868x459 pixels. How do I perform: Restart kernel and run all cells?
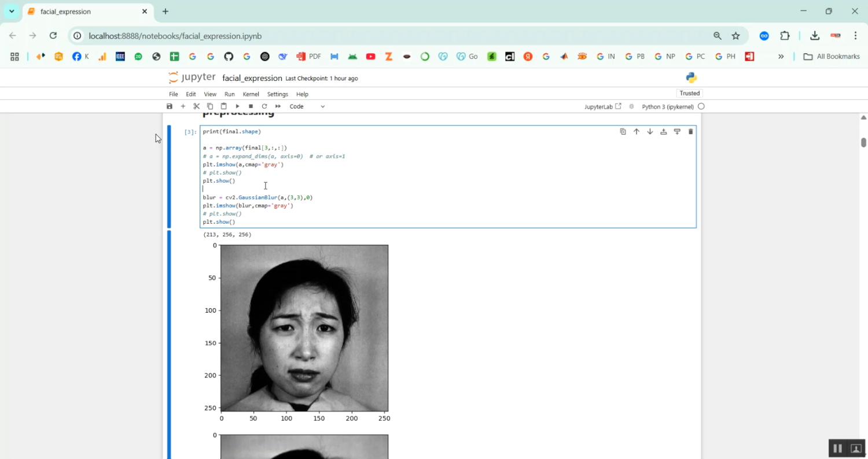278,106
